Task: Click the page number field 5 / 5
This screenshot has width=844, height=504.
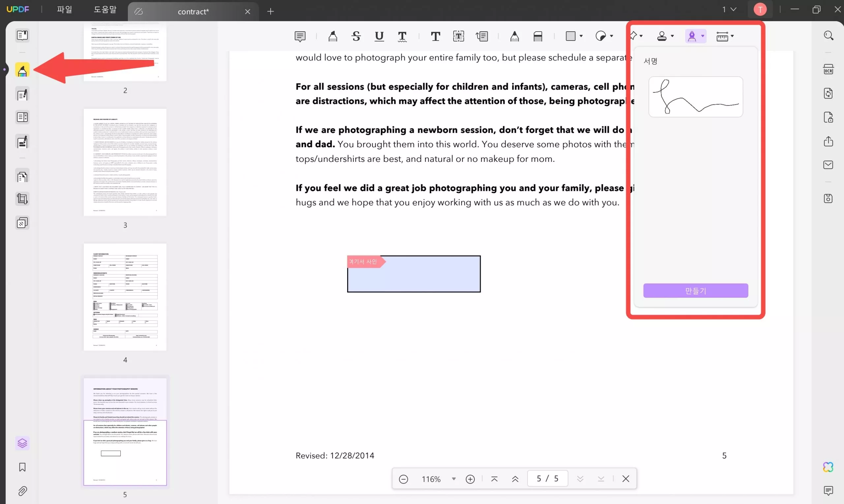Action: (548, 479)
